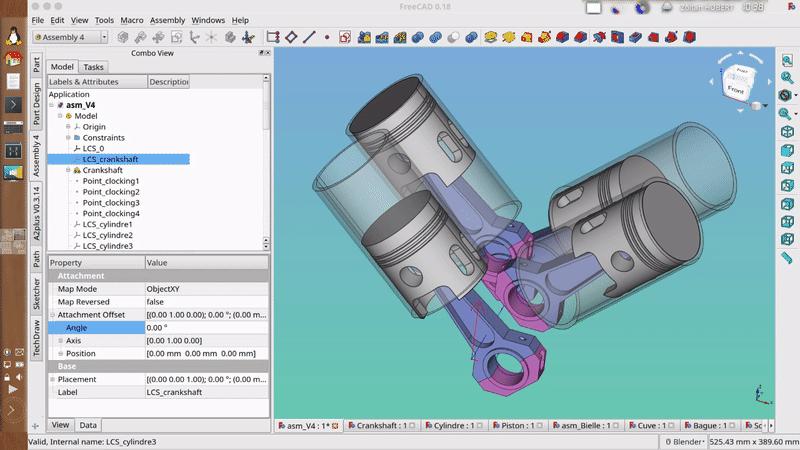
Task: Close the asm_Bielle : 1 document tab
Action: pyautogui.click(x=616, y=425)
